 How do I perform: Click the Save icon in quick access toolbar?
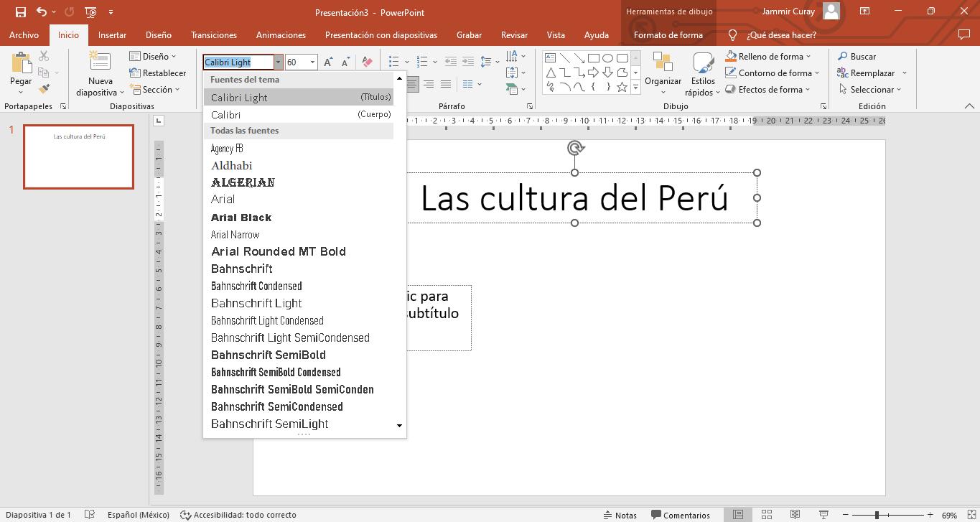pos(20,12)
